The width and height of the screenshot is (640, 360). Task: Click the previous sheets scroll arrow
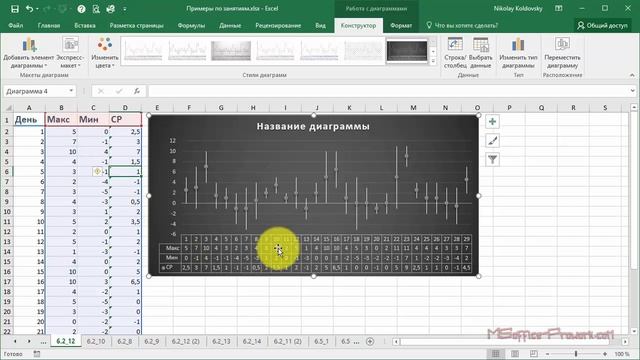coord(15,341)
